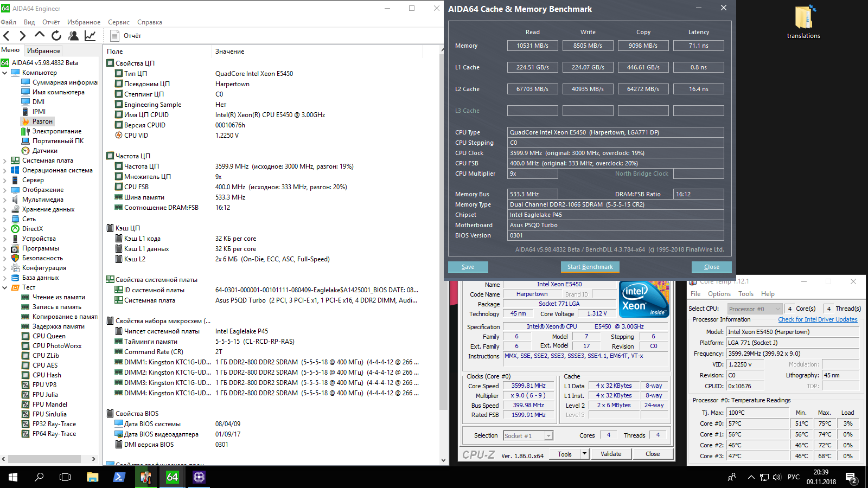The image size is (868, 488).
Task: Show hidden tray icons with the chevron
Action: 751,477
